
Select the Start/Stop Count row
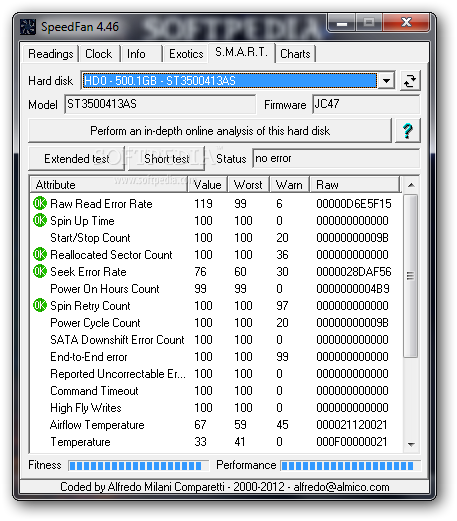click(216, 238)
